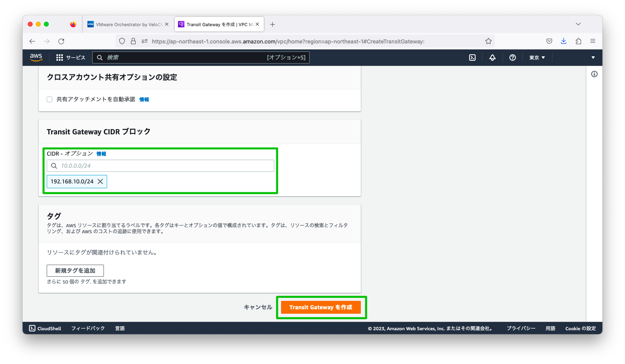Click the permissions icon in address bar
This screenshot has width=625, height=364.
pos(144,41)
